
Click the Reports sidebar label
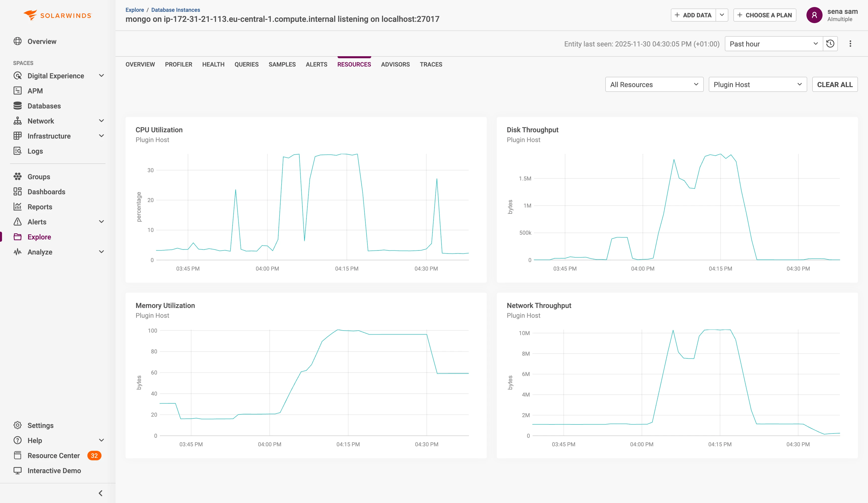click(40, 207)
